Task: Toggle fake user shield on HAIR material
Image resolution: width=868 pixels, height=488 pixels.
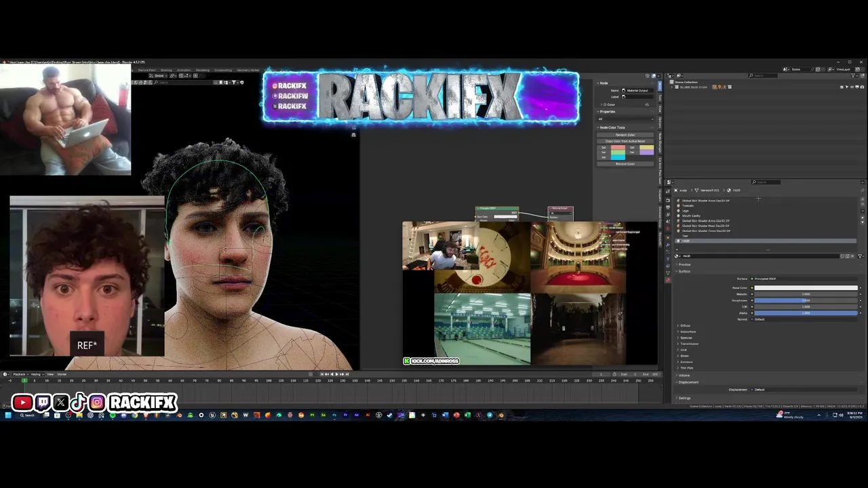Action: point(842,256)
